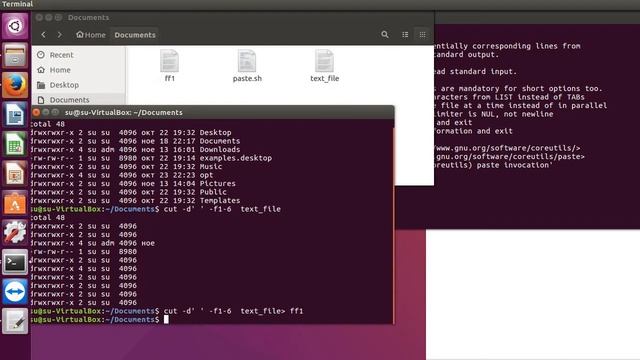This screenshot has width=640, height=360.
Task: Switch Files to list view
Action: coord(405,35)
